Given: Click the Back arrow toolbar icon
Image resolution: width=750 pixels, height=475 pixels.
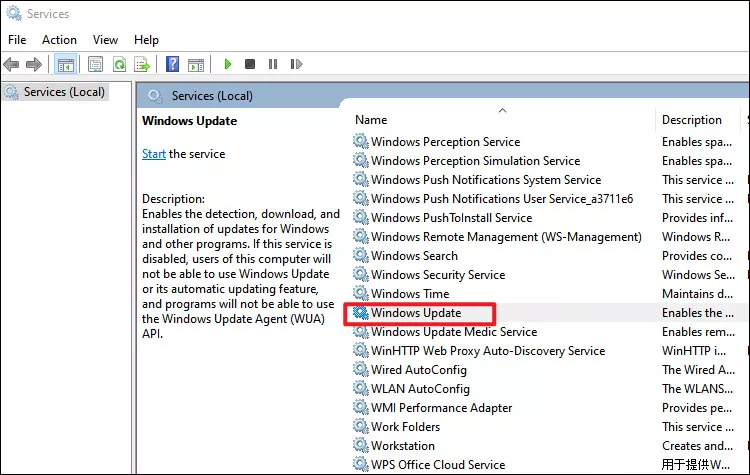Looking at the screenshot, I should pyautogui.click(x=11, y=64).
